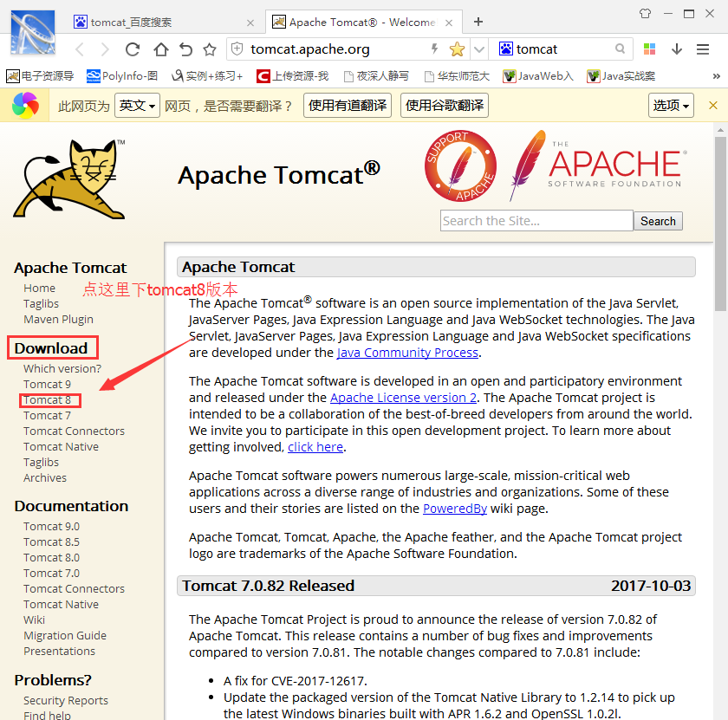Open the Archives download link
Viewport: 728px width, 720px height.
(x=45, y=477)
